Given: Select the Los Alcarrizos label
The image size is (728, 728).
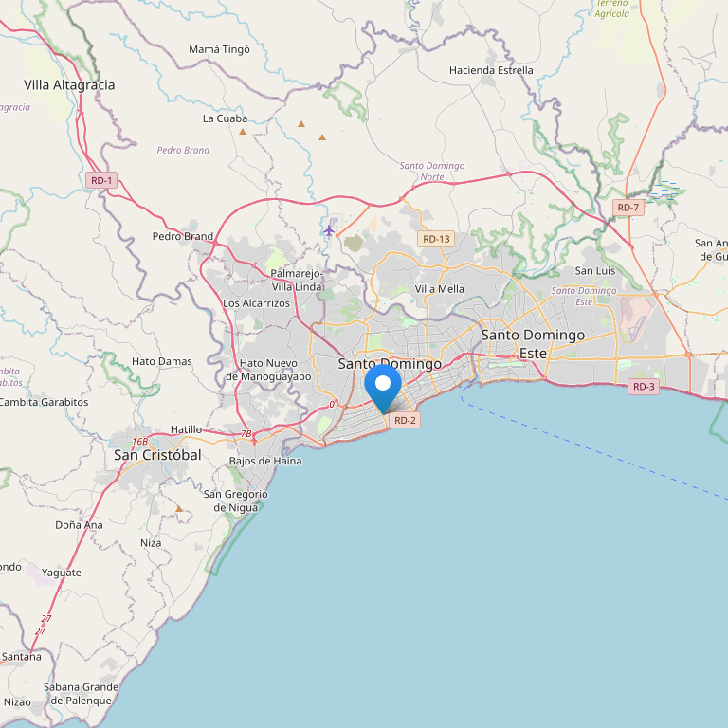Looking at the screenshot, I should pos(256,303).
